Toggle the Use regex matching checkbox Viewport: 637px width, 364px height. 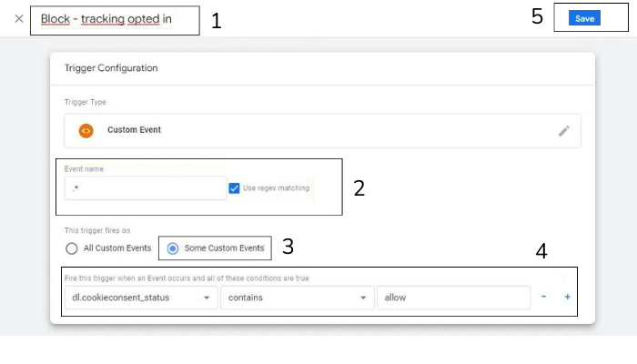click(235, 188)
